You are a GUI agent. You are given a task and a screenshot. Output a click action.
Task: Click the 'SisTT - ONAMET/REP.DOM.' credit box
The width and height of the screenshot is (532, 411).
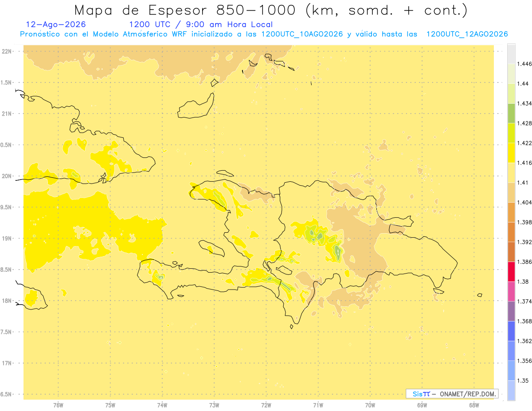coord(452,394)
